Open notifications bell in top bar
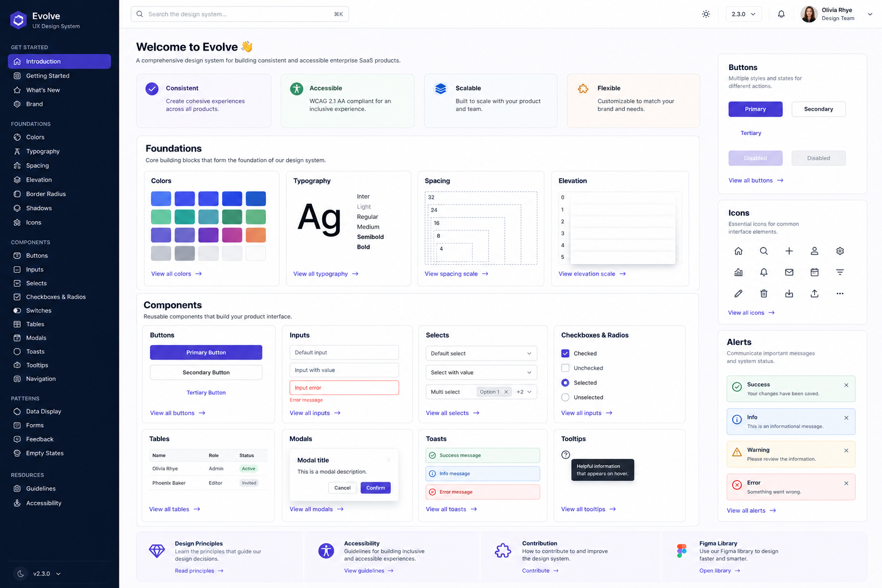Viewport: 882px width, 588px height. (781, 14)
